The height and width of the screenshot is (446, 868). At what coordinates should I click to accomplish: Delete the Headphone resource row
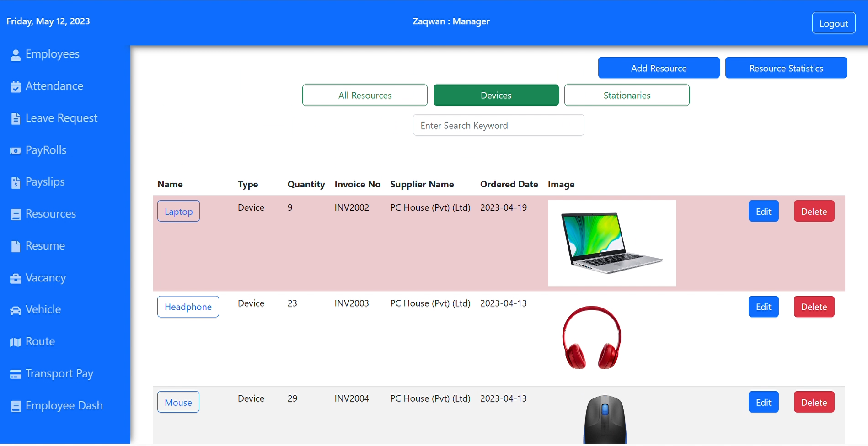814,307
